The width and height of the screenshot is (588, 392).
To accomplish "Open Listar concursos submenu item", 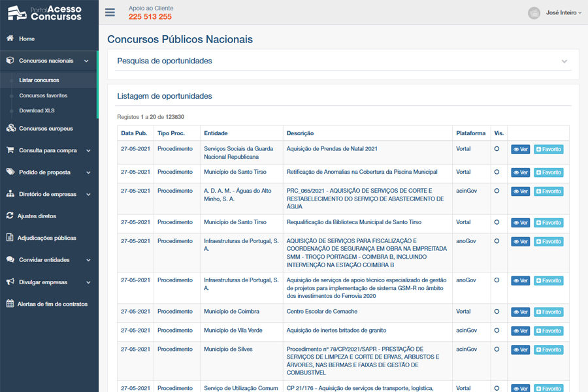I will (x=39, y=80).
